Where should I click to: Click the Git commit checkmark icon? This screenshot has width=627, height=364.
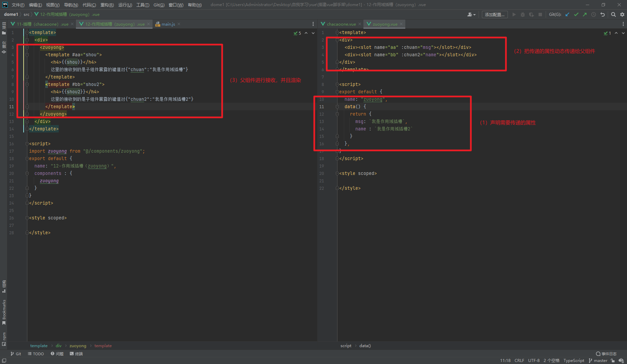pos(576,14)
